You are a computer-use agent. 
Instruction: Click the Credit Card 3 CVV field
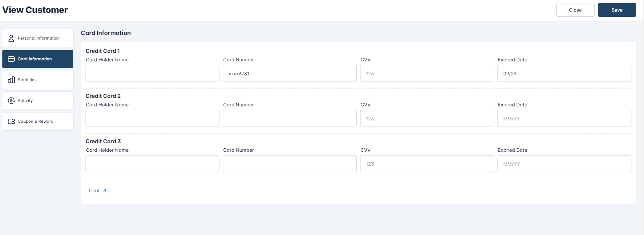click(427, 164)
